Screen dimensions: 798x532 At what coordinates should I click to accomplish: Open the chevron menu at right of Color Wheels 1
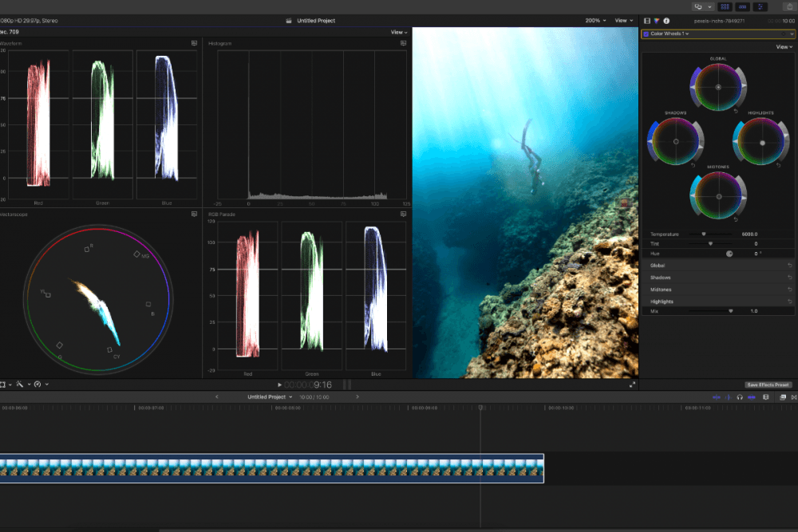pyautogui.click(x=792, y=34)
